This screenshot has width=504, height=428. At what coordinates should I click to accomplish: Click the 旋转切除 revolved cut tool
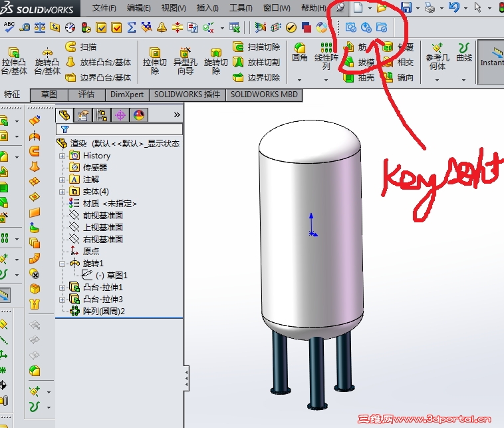pos(215,61)
